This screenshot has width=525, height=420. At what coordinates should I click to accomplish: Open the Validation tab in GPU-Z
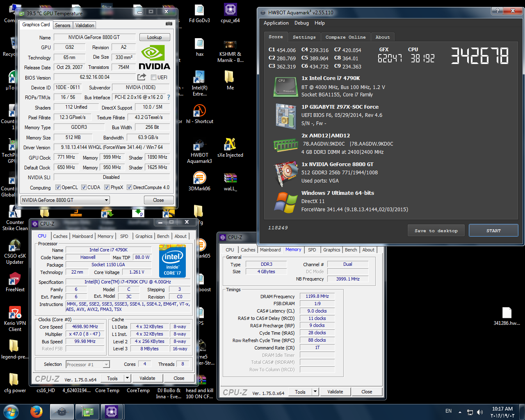[x=85, y=25]
